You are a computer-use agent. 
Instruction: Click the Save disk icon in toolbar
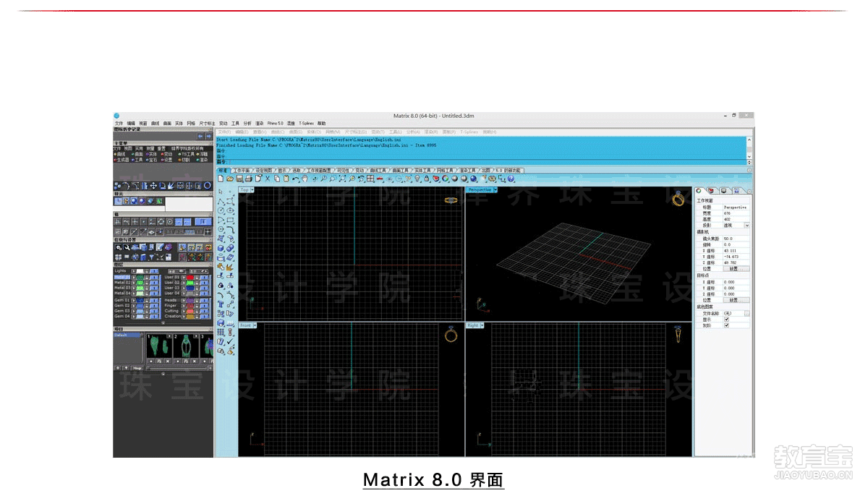[239, 179]
